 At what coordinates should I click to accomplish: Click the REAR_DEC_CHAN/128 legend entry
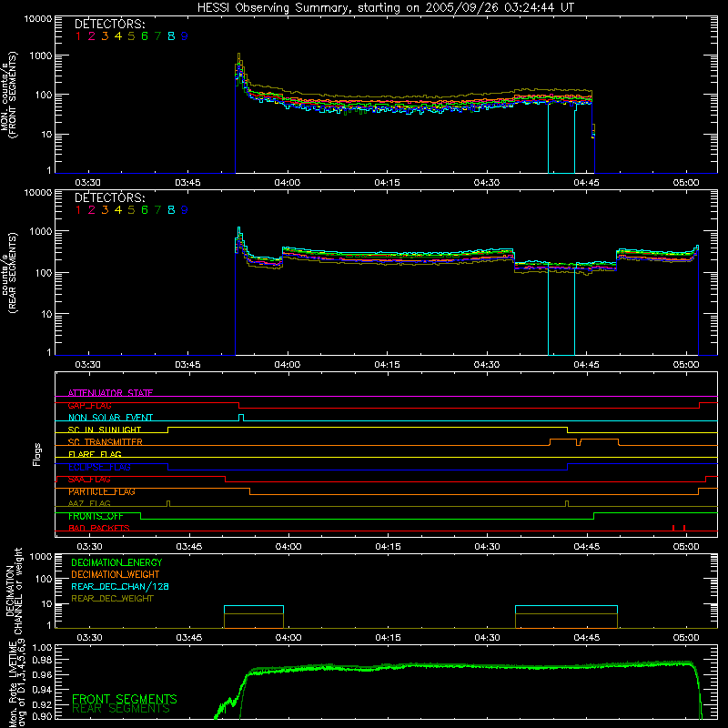coord(120,587)
